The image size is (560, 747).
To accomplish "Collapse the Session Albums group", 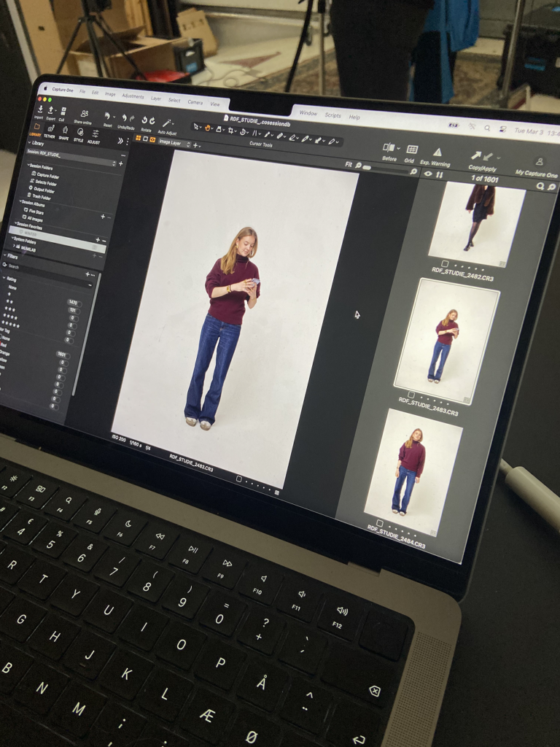I will 20,201.
